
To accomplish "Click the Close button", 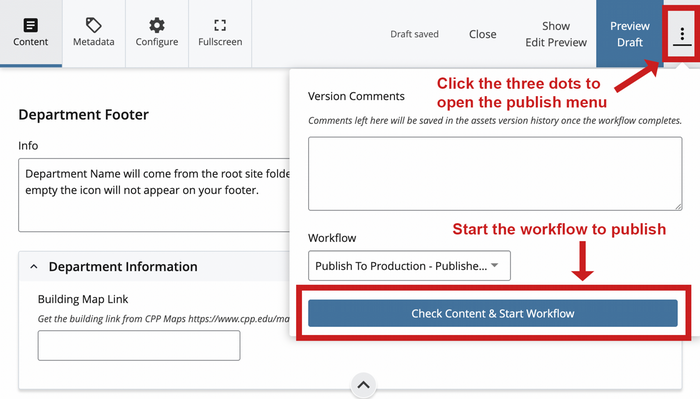I will click(x=483, y=34).
